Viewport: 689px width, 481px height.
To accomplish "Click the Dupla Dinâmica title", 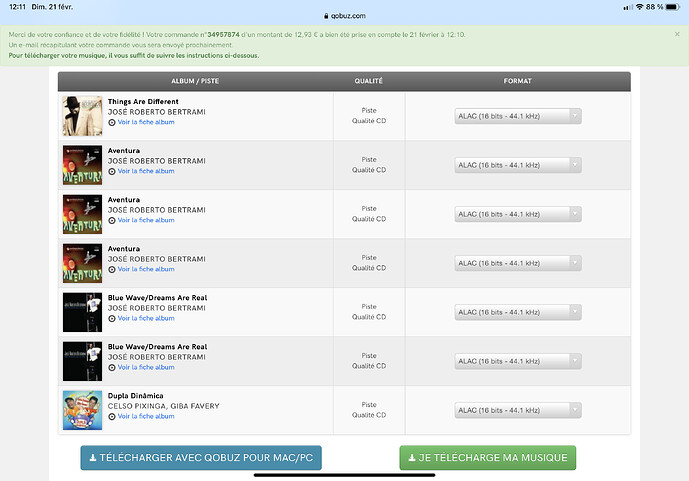I will tap(135, 396).
